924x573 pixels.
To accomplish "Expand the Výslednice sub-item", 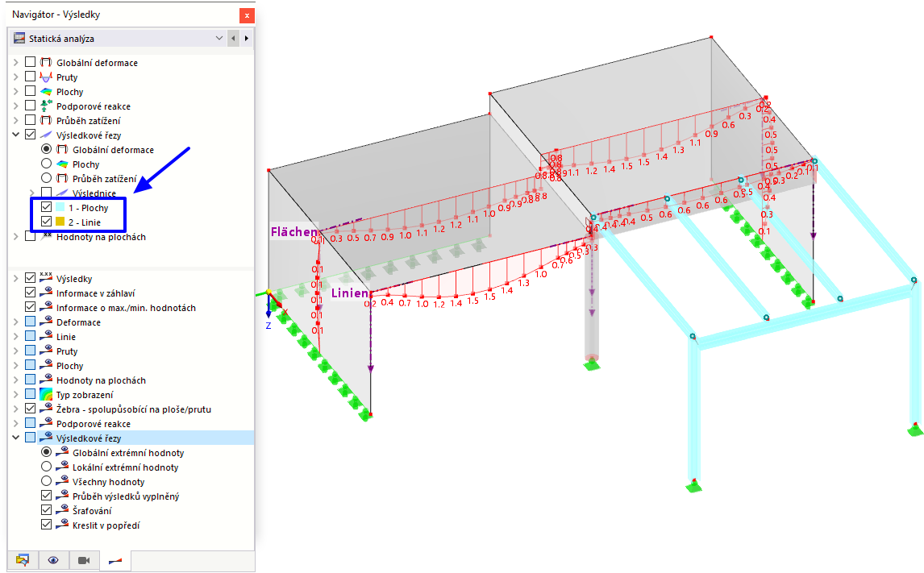I will click(x=31, y=193).
